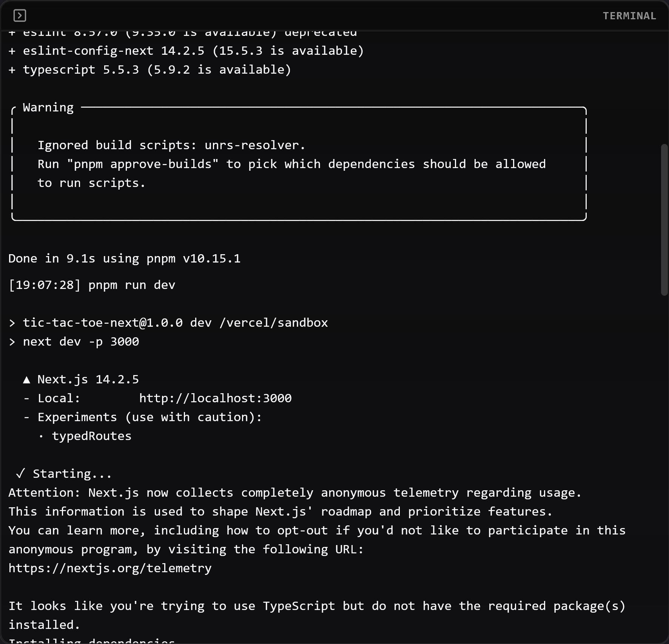The width and height of the screenshot is (669, 644).
Task: Open the http://localhost:3000 link
Action: pos(215,398)
